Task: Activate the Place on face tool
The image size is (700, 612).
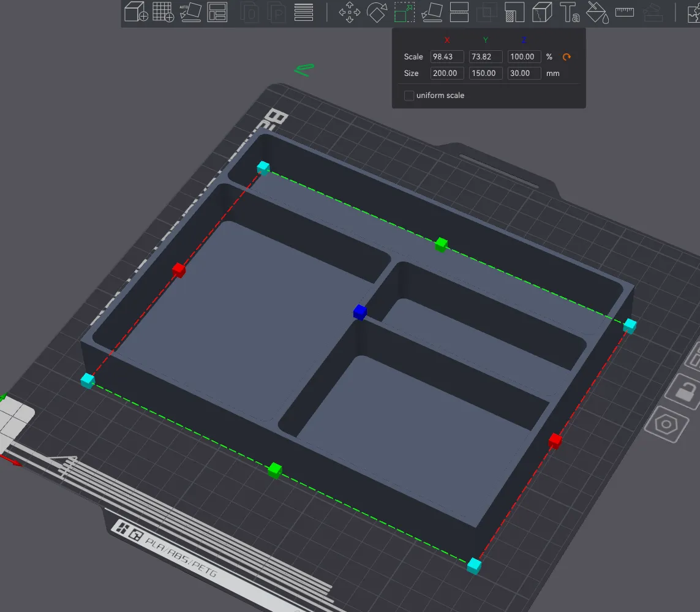Action: point(432,12)
